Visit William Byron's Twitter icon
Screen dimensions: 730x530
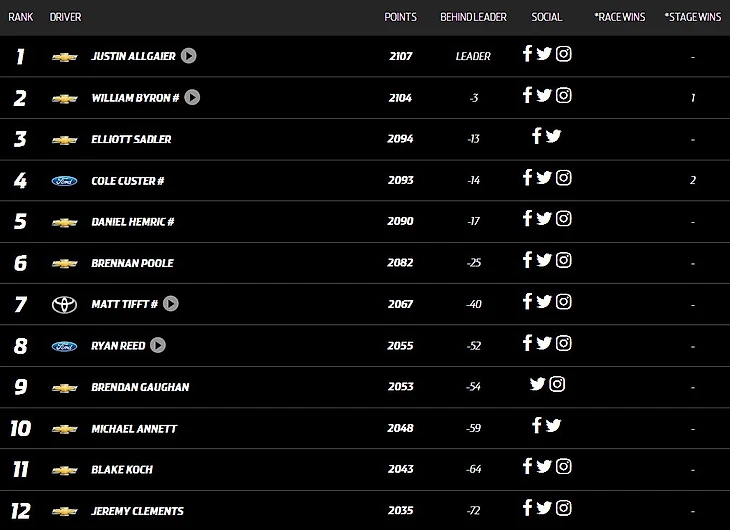[544, 96]
